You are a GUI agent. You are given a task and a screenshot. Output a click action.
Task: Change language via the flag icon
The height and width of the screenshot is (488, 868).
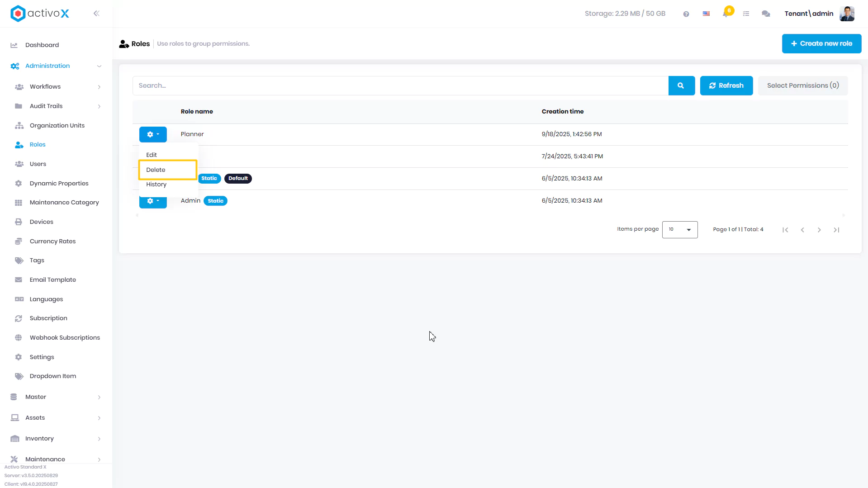click(706, 14)
